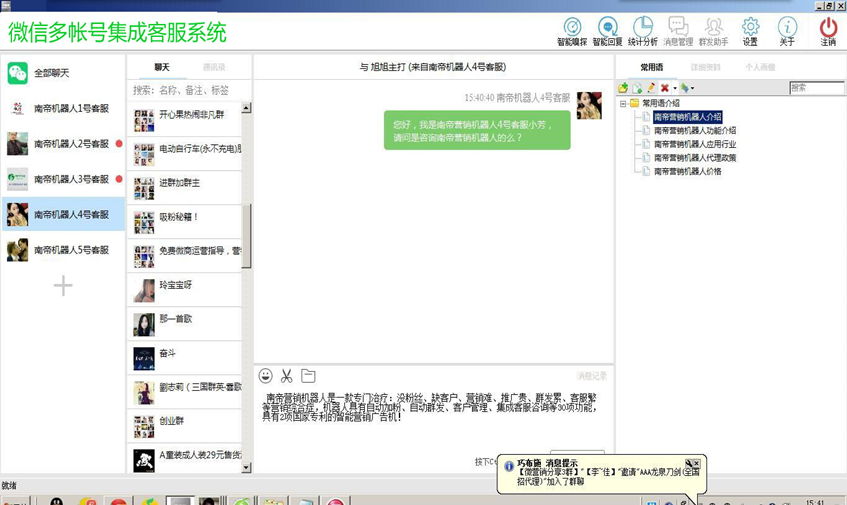Click the phrases 搜索 search box

pyautogui.click(x=817, y=87)
